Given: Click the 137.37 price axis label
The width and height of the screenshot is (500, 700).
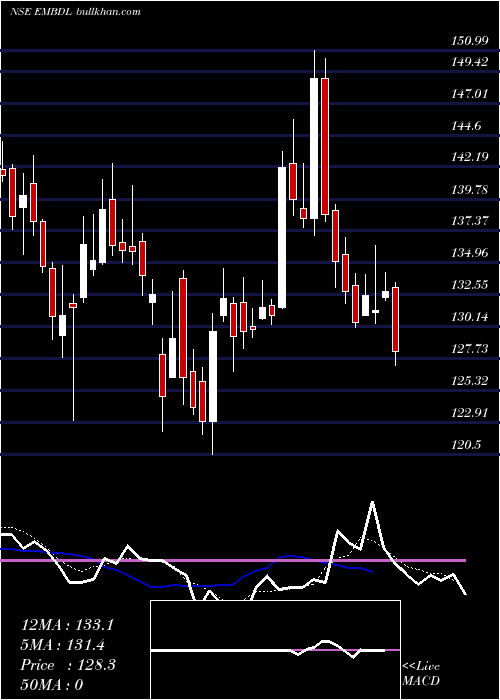Looking at the screenshot, I should (469, 221).
